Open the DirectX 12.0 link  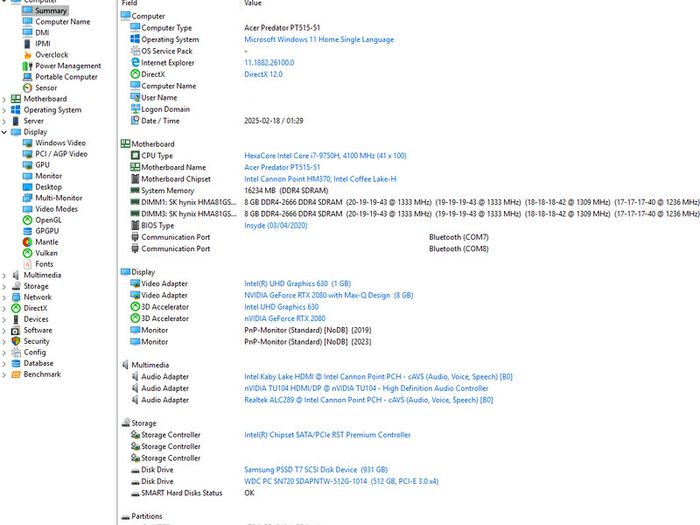263,74
